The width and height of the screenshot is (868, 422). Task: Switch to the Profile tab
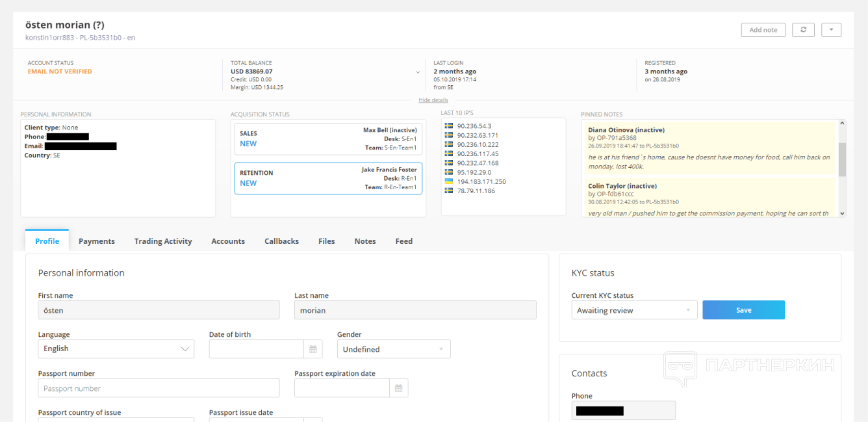tap(47, 241)
